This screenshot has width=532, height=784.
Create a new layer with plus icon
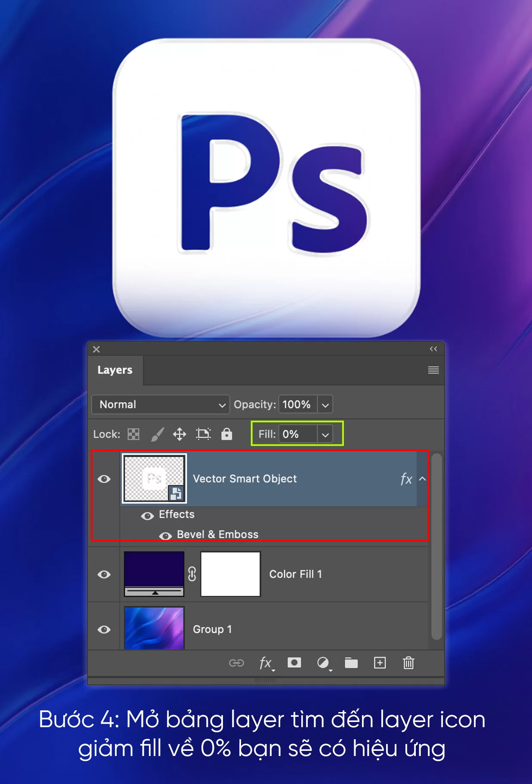coord(380,663)
